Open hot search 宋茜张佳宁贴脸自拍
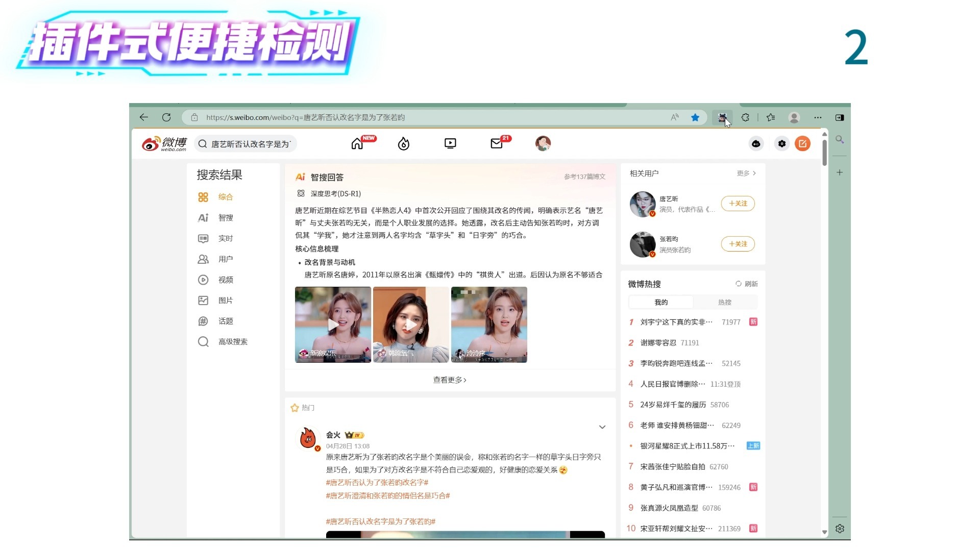Image resolution: width=980 pixels, height=551 pixels. [x=673, y=467]
